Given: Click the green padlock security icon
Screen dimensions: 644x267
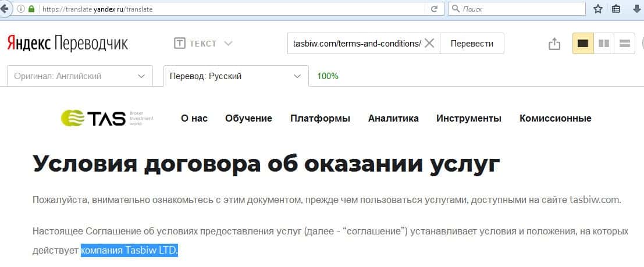Looking at the screenshot, I should 31,9.
